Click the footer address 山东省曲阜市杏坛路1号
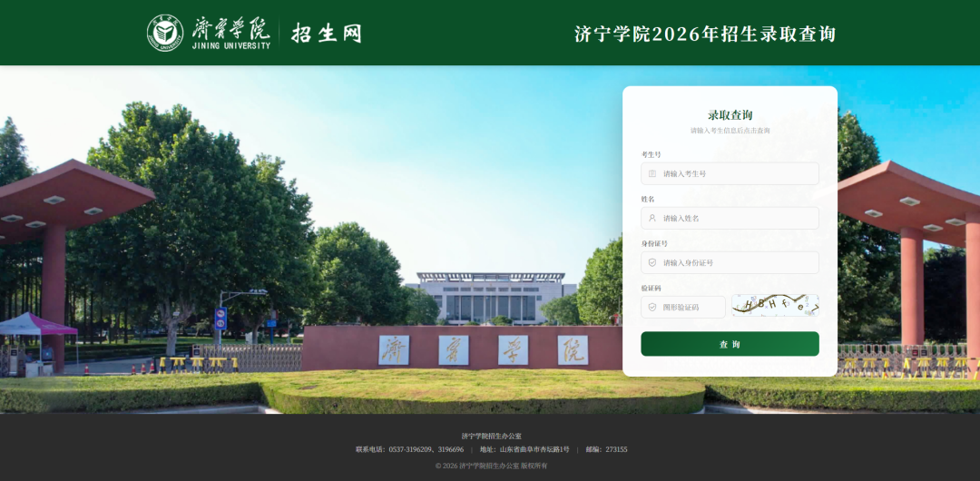The height and width of the screenshot is (481, 980). tap(534, 449)
